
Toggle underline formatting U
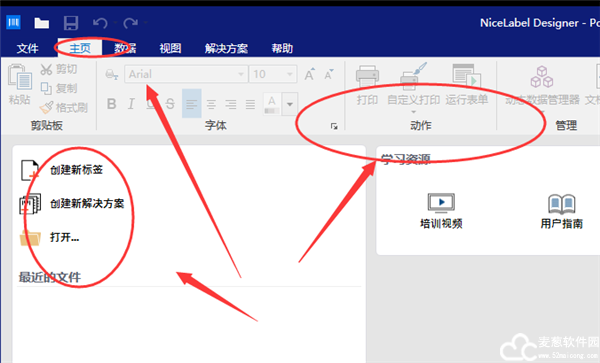pos(151,104)
